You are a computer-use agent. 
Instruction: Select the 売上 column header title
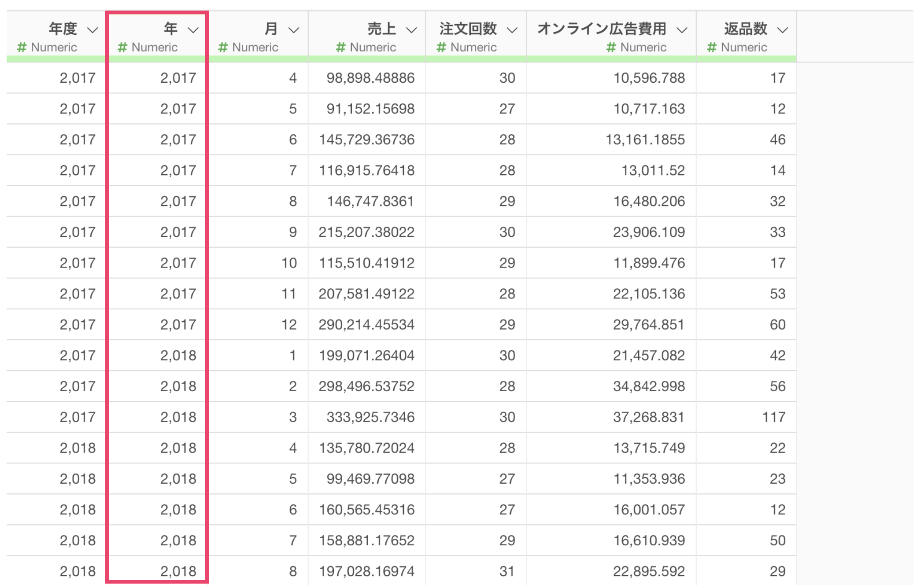(x=381, y=29)
